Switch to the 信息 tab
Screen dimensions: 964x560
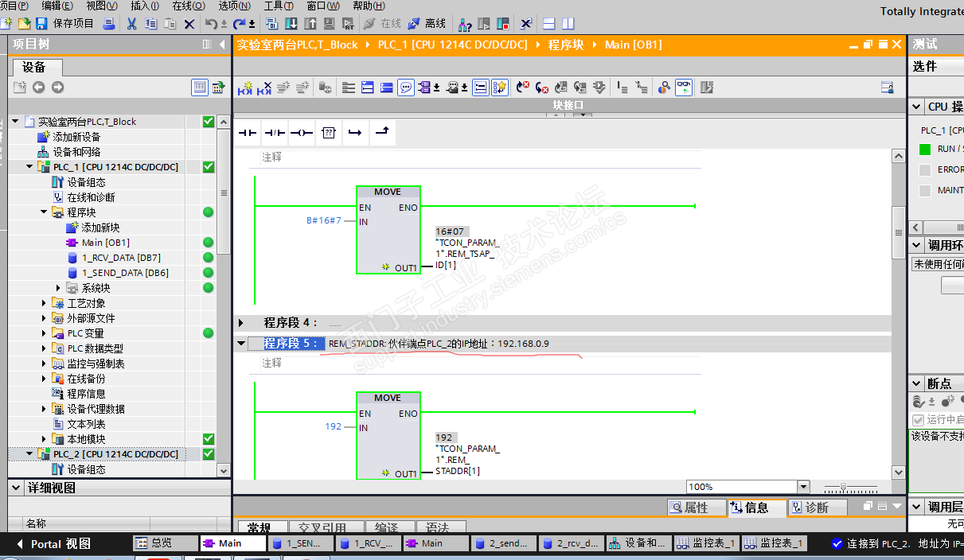(x=756, y=507)
